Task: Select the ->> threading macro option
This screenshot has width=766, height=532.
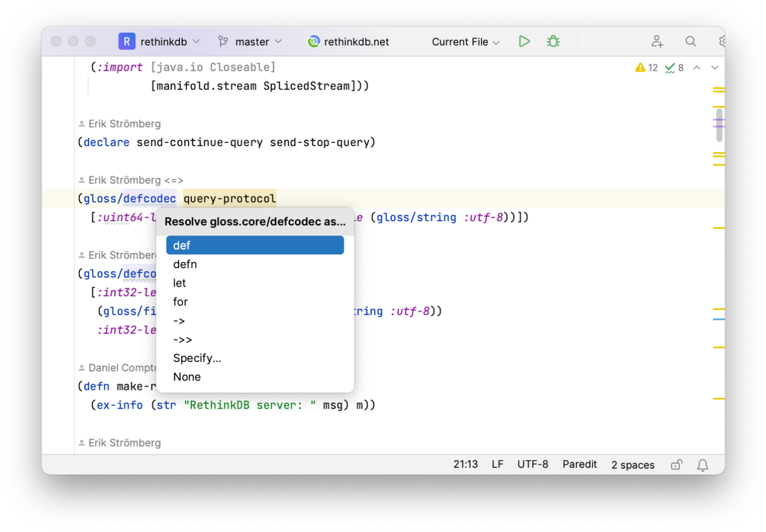Action: pos(255,339)
